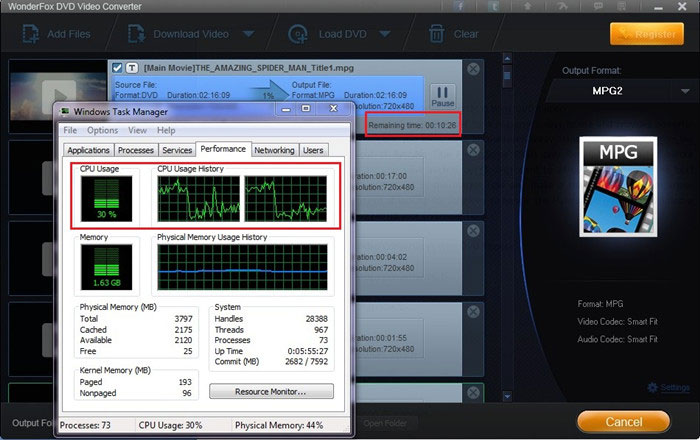Click the 'CPU Usage: 30%' status bar entry
Screen dimensions: 700x440
point(170,425)
